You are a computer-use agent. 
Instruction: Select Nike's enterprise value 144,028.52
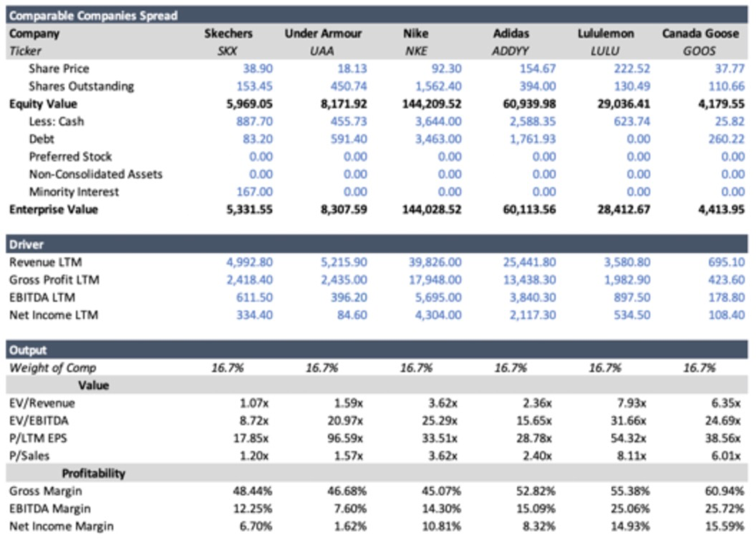click(x=430, y=210)
